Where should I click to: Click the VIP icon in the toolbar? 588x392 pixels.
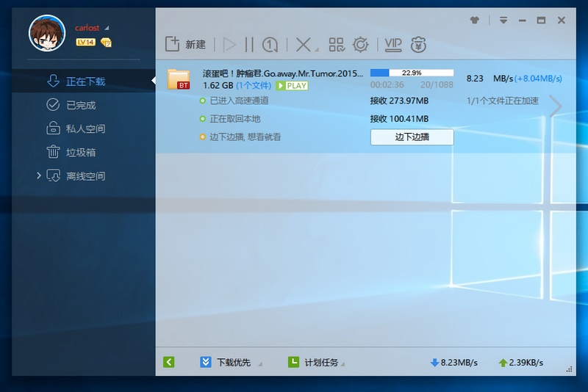click(x=393, y=45)
